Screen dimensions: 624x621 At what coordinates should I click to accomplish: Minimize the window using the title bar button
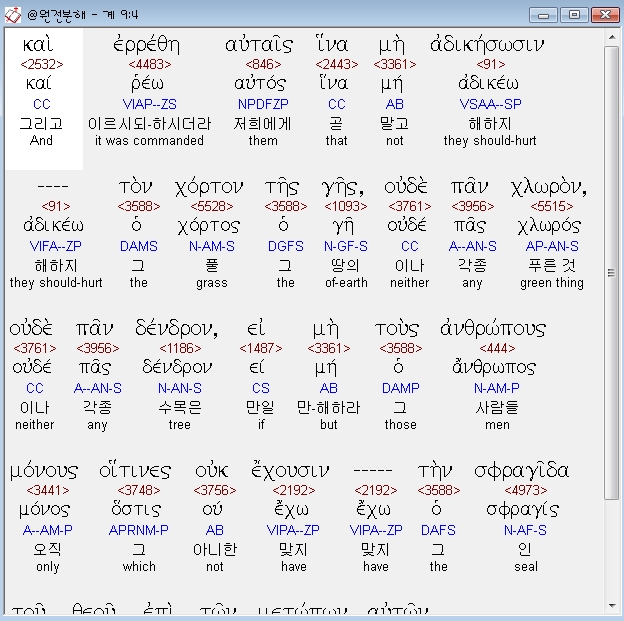(543, 15)
